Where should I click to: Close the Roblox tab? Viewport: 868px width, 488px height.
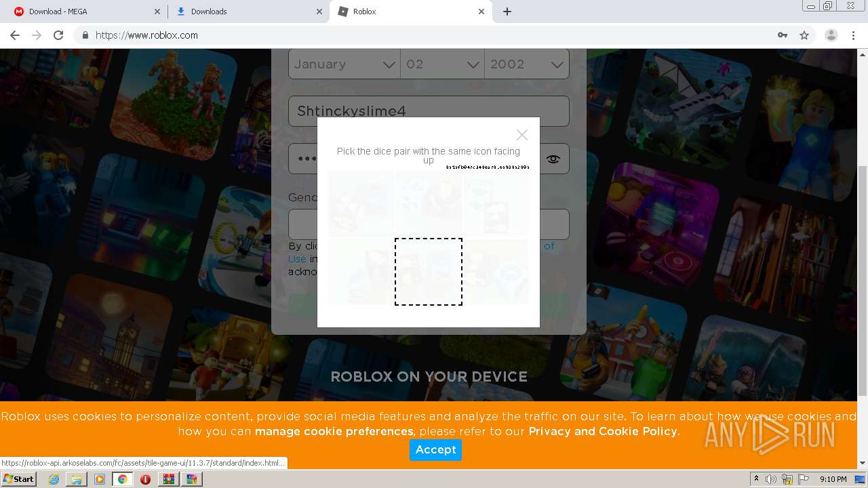481,12
